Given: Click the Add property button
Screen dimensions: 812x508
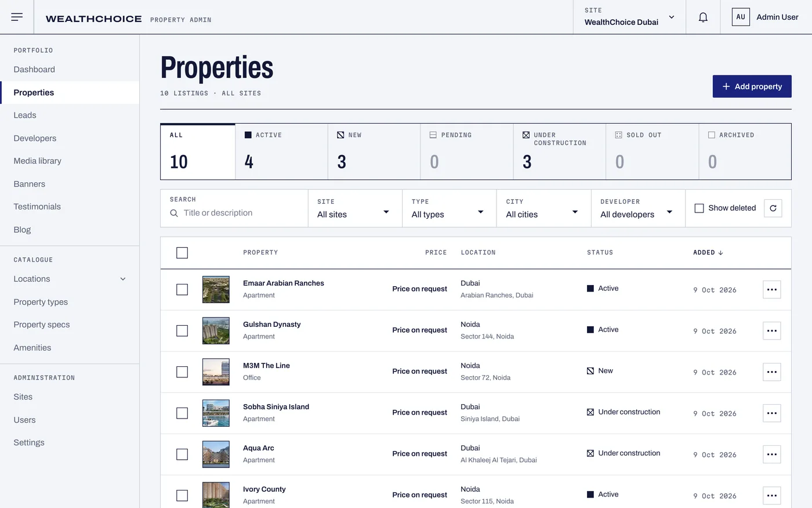Looking at the screenshot, I should pyautogui.click(x=752, y=87).
